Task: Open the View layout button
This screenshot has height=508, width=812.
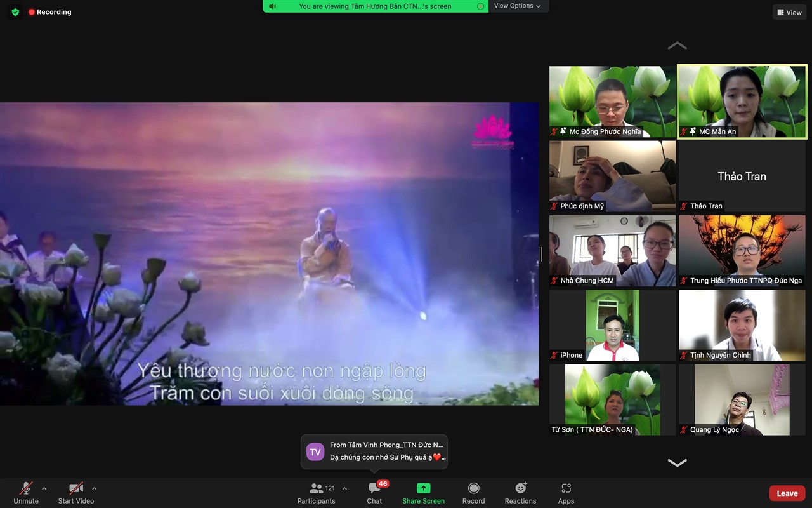Action: (x=789, y=12)
